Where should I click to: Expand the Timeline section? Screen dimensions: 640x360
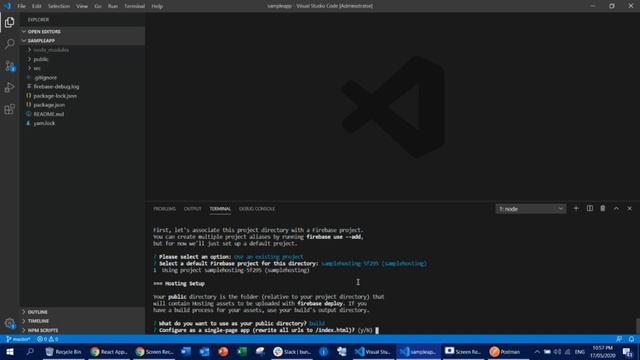pyautogui.click(x=82, y=321)
